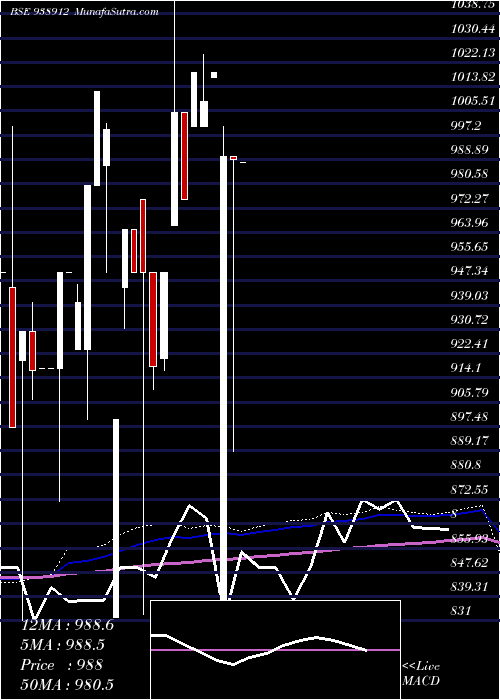Select the 897.48 price axis label

(x=470, y=417)
